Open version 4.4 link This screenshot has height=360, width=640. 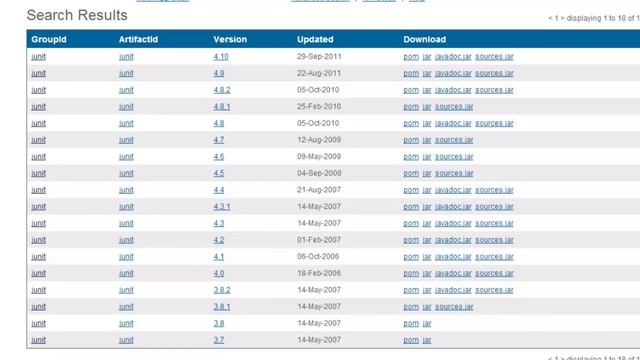point(219,190)
